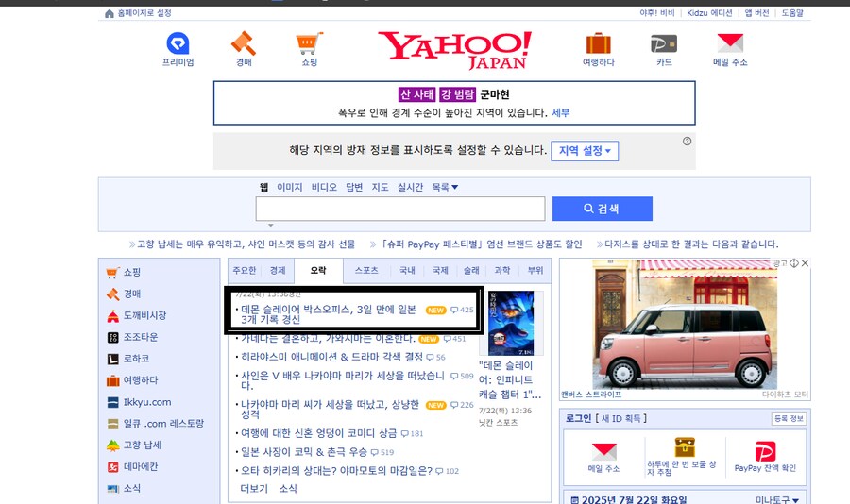This screenshot has height=504, width=850.
Task: Open the 경매 auction hammer icon
Action: (x=244, y=43)
